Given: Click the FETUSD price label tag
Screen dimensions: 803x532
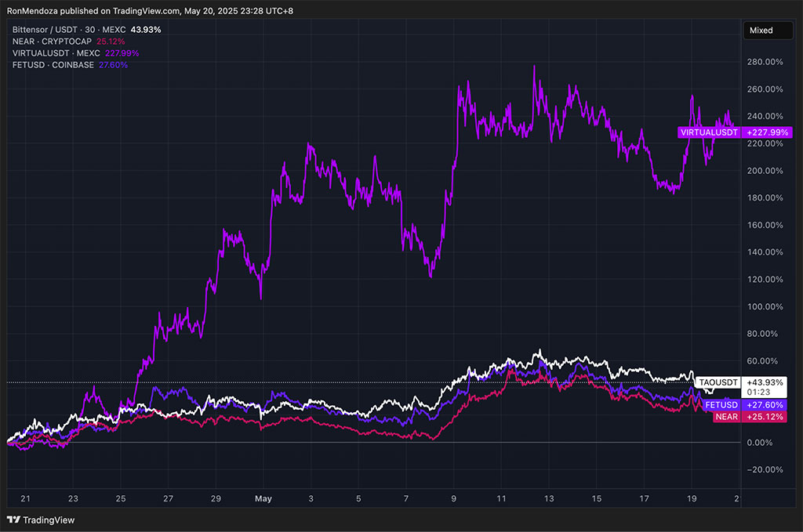Looking at the screenshot, I should (x=721, y=404).
